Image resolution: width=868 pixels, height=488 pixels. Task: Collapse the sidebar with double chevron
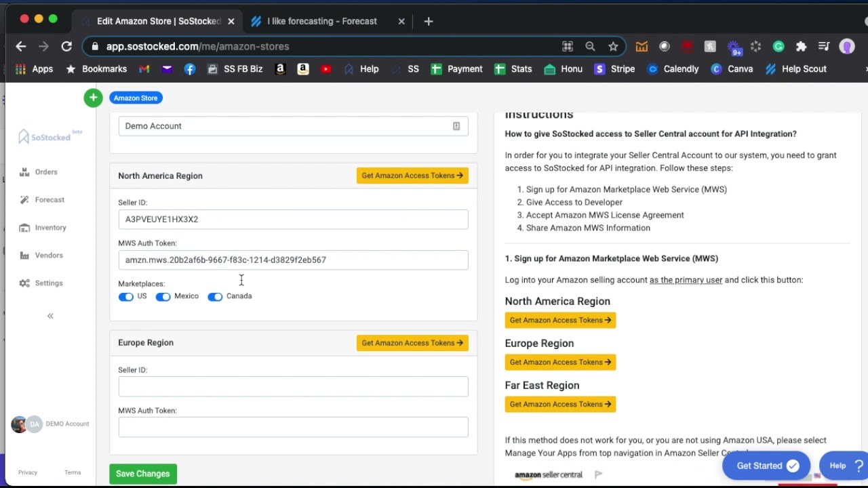tap(50, 316)
